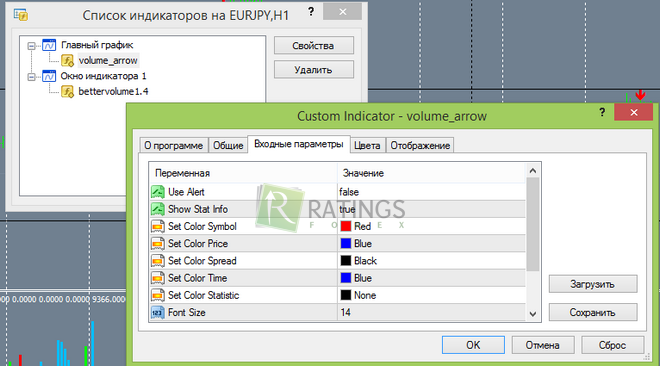Click the Set Color Statistic parameter icon
660x366 pixels.
[x=158, y=295]
